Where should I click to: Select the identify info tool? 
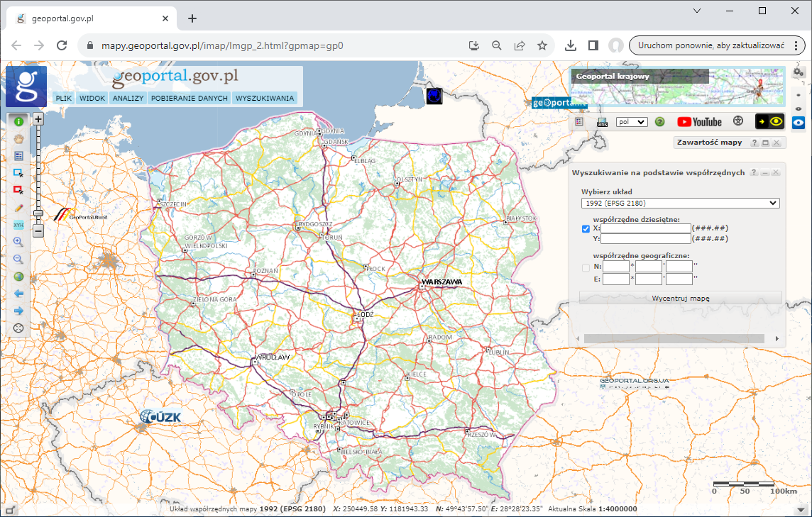18,122
